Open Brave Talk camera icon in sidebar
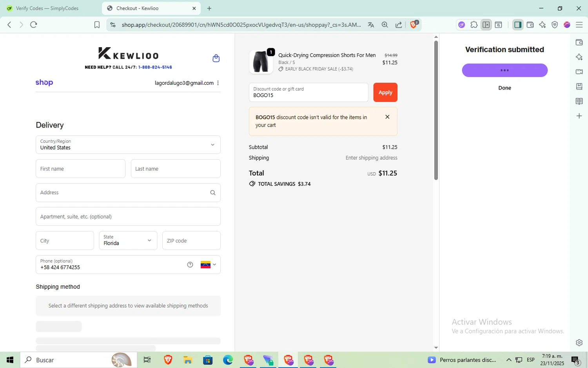This screenshot has width=588, height=368. (579, 72)
